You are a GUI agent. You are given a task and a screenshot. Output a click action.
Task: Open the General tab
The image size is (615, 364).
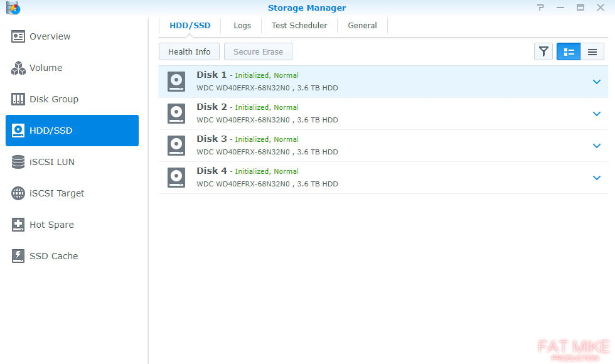pyautogui.click(x=363, y=26)
